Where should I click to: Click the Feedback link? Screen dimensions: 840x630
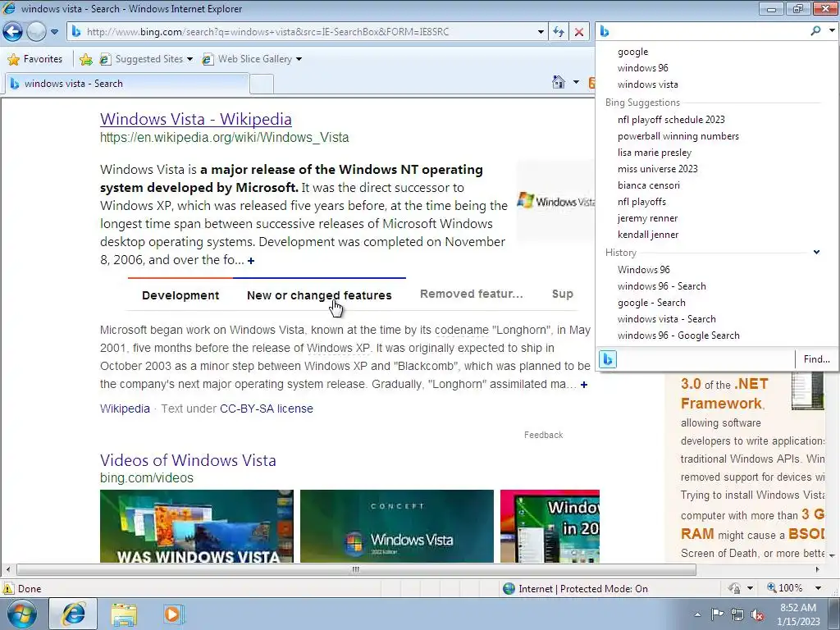[543, 435]
